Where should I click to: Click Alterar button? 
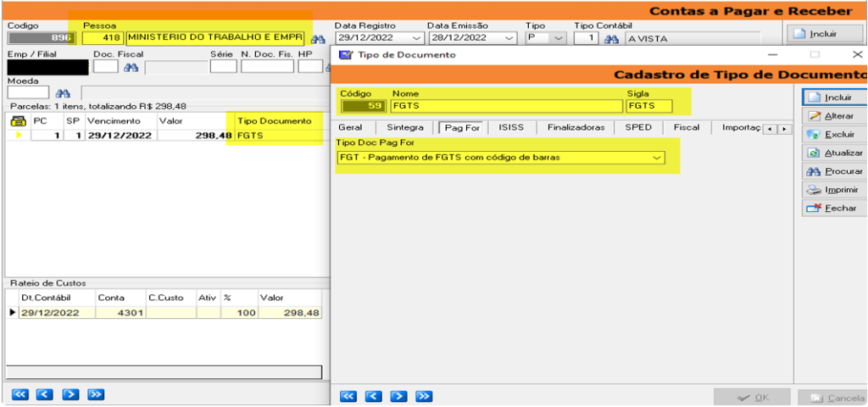(834, 115)
